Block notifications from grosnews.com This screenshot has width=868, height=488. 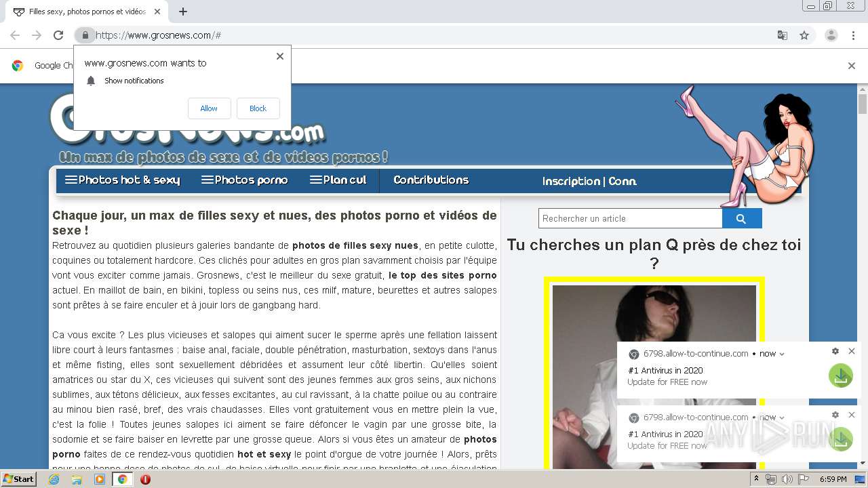click(258, 108)
